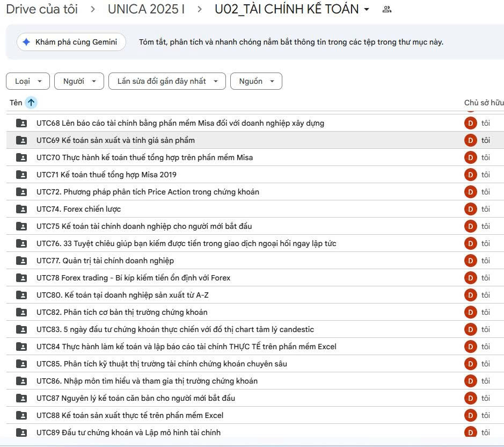Click owner text tôi in UTC69 row
This screenshot has height=447, width=504.
(485, 140)
